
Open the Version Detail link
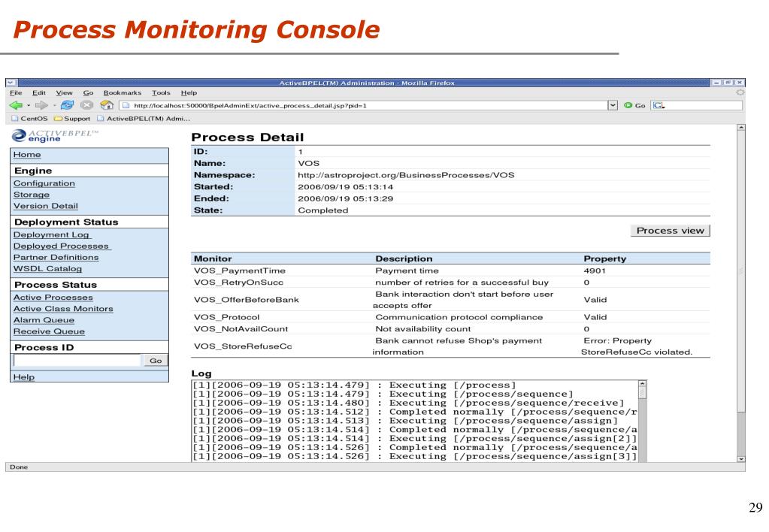pyautogui.click(x=46, y=206)
